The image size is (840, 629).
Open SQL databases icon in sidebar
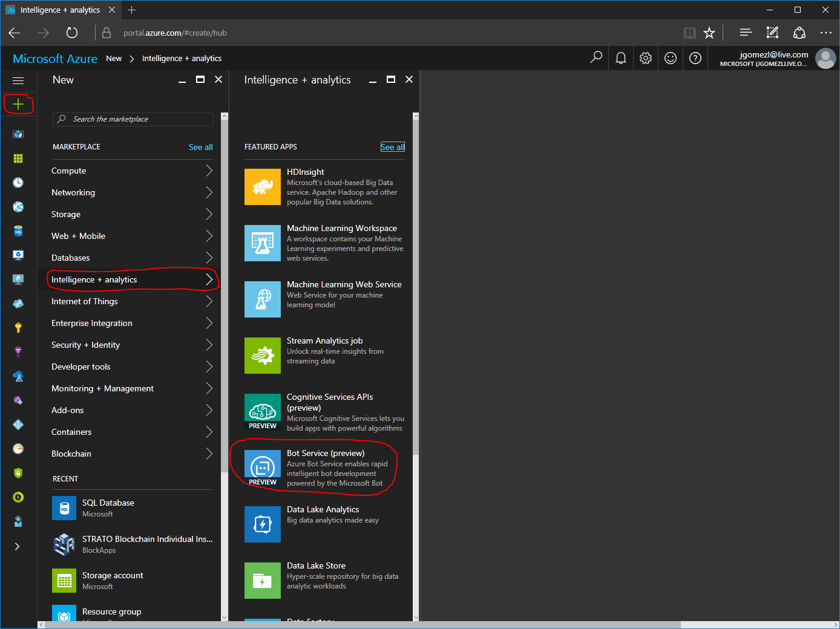tap(18, 231)
